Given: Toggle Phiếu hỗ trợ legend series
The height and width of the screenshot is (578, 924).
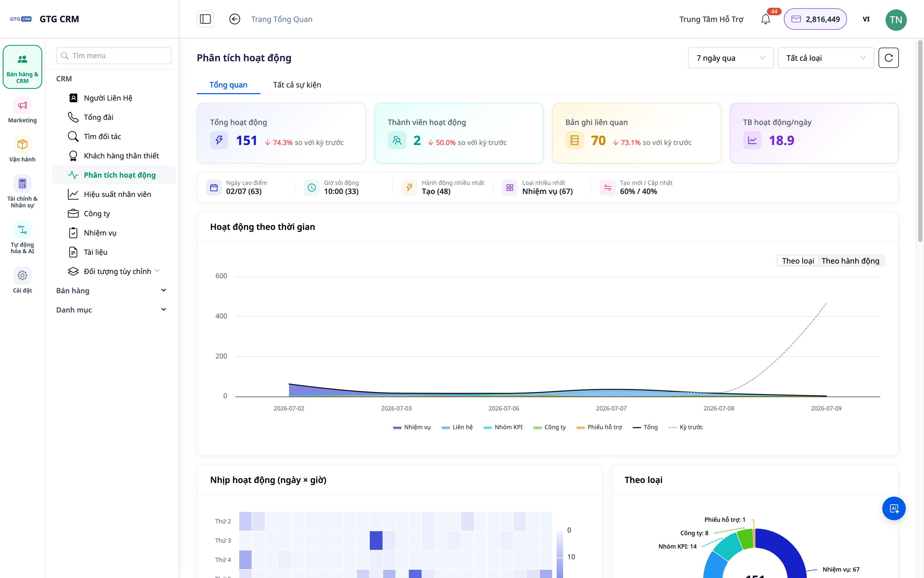Looking at the screenshot, I should 599,427.
